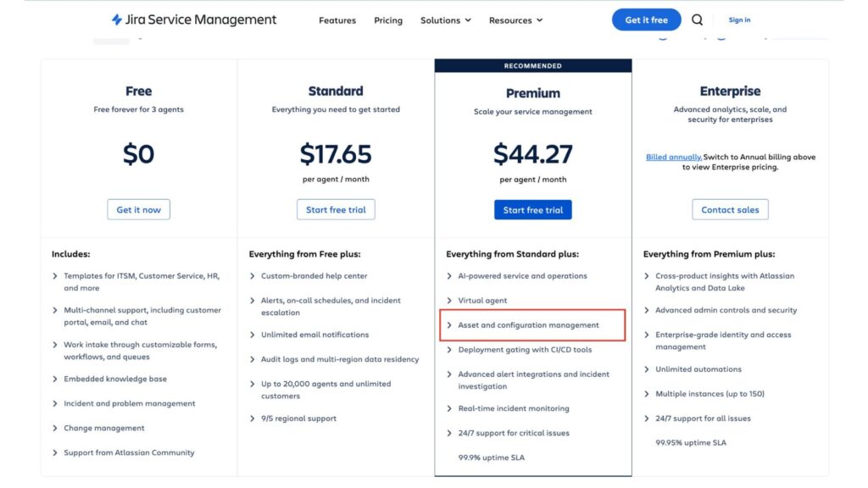Screen dimensions: 868x488
Task: Select Features in the navigation bar
Action: point(337,19)
